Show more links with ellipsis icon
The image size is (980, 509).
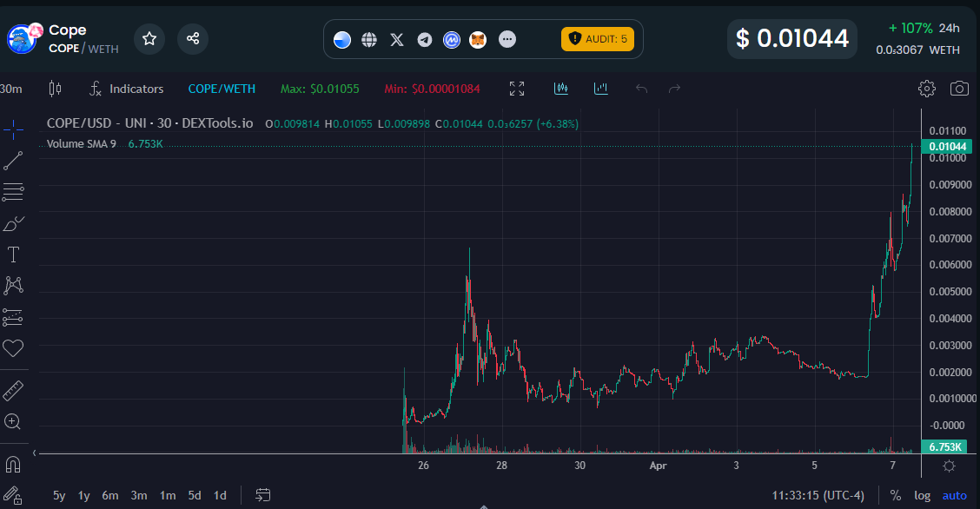coord(507,40)
